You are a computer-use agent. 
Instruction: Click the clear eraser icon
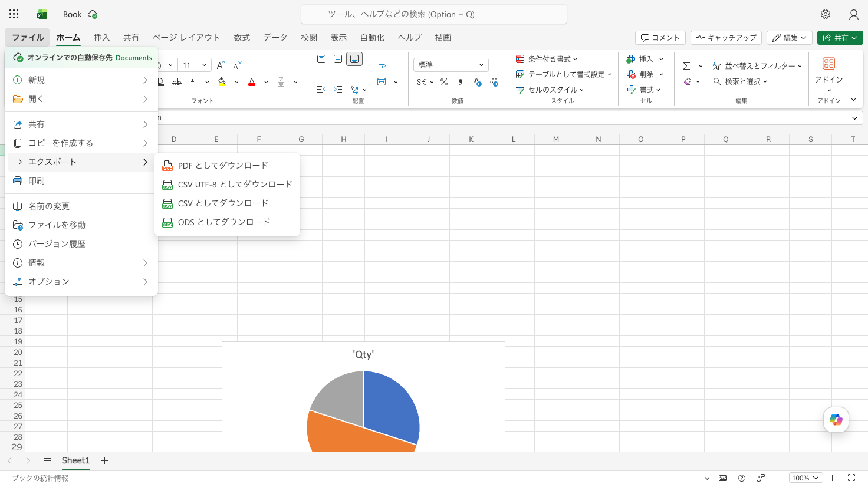tap(688, 81)
